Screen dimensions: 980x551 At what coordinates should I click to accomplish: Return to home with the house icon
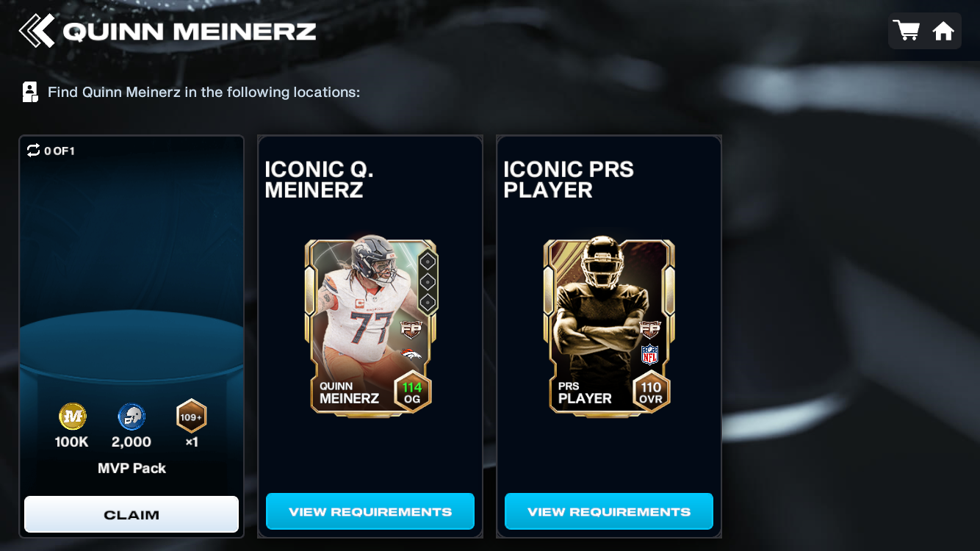coord(943,31)
